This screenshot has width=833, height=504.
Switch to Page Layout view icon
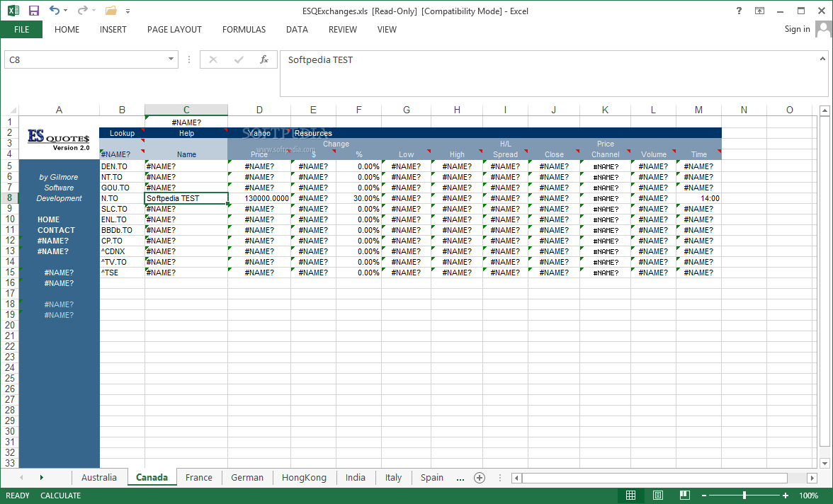click(x=657, y=496)
